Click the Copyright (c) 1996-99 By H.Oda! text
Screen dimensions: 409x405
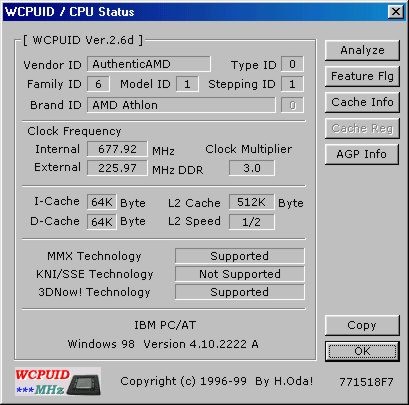pos(217,381)
